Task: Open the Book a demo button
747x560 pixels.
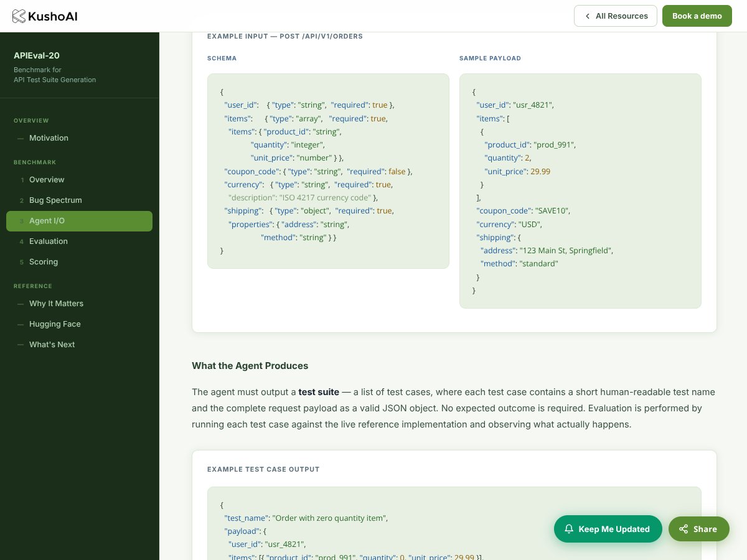Action: (x=697, y=16)
